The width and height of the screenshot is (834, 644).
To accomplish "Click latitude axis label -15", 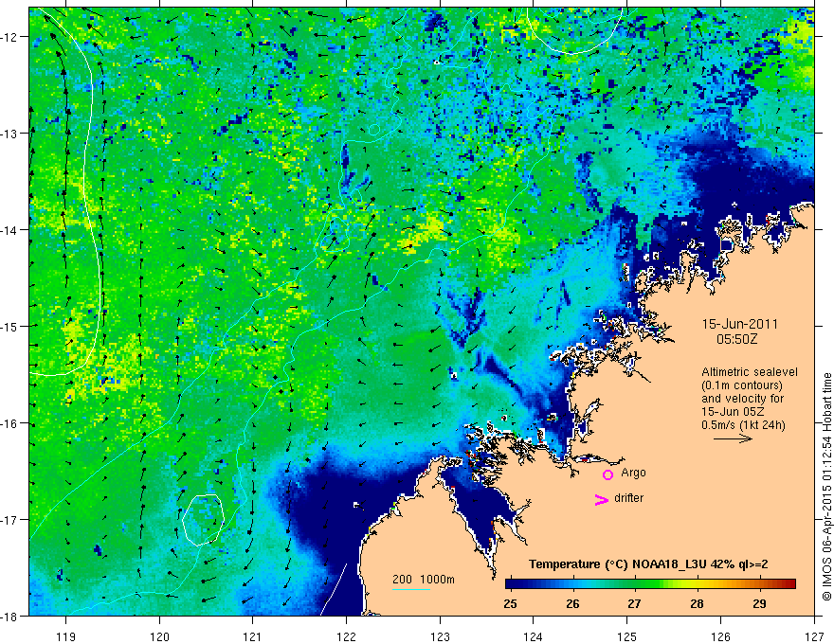I will (x=10, y=326).
